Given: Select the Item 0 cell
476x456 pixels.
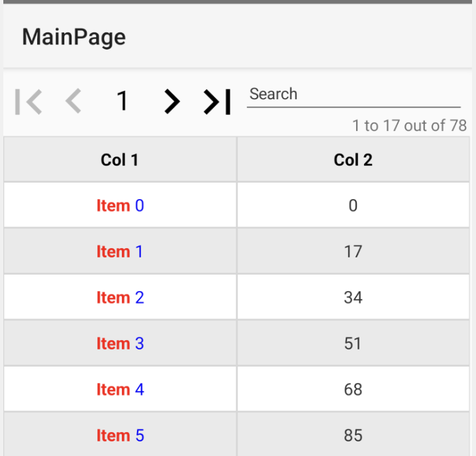Looking at the screenshot, I should [120, 206].
